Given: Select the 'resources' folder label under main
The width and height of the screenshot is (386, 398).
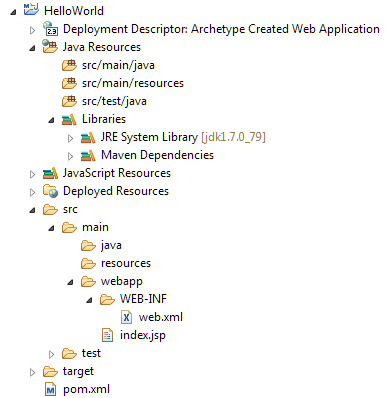Looking at the screenshot, I should coord(126,263).
